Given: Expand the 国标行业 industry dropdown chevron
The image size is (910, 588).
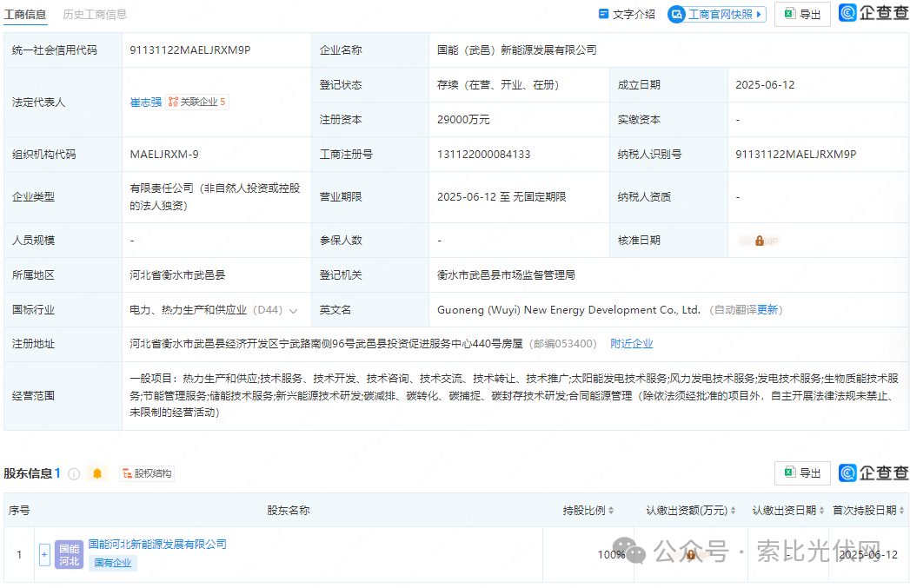Looking at the screenshot, I should 294,310.
